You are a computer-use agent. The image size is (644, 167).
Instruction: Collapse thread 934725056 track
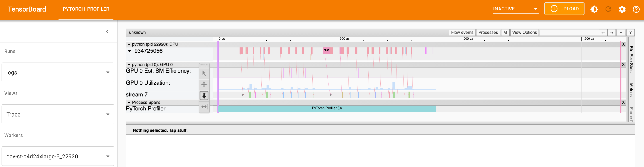[x=130, y=51]
